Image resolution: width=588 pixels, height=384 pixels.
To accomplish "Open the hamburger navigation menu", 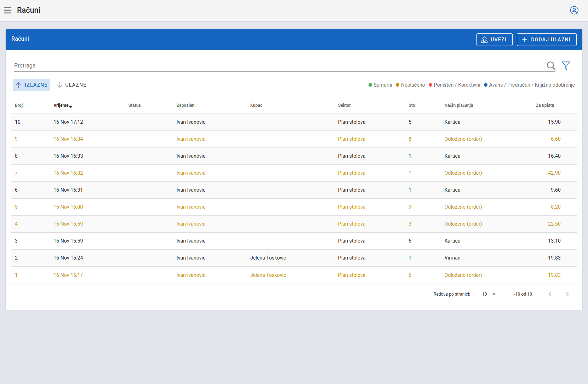I will pos(8,10).
